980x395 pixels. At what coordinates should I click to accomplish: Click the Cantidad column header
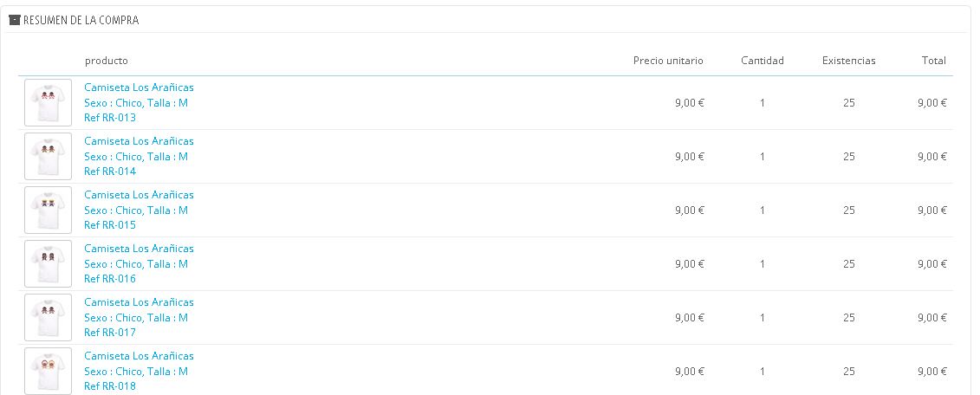pyautogui.click(x=763, y=61)
